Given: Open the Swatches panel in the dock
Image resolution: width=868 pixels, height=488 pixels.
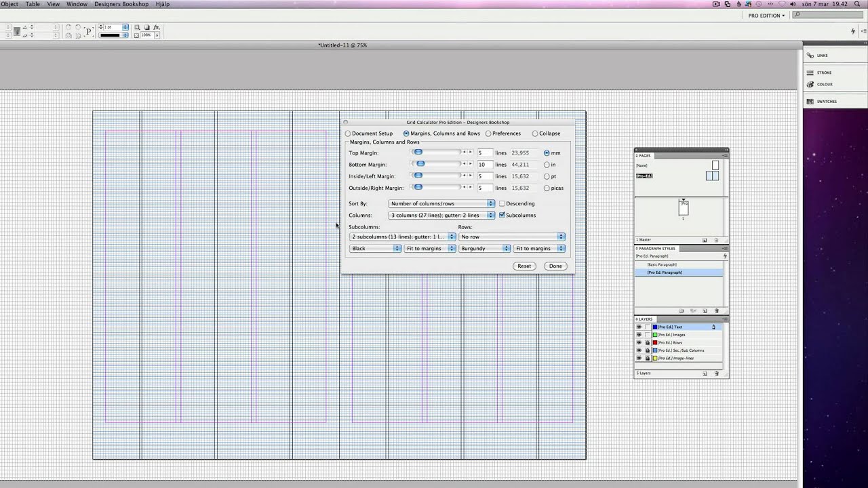Looking at the screenshot, I should point(822,102).
